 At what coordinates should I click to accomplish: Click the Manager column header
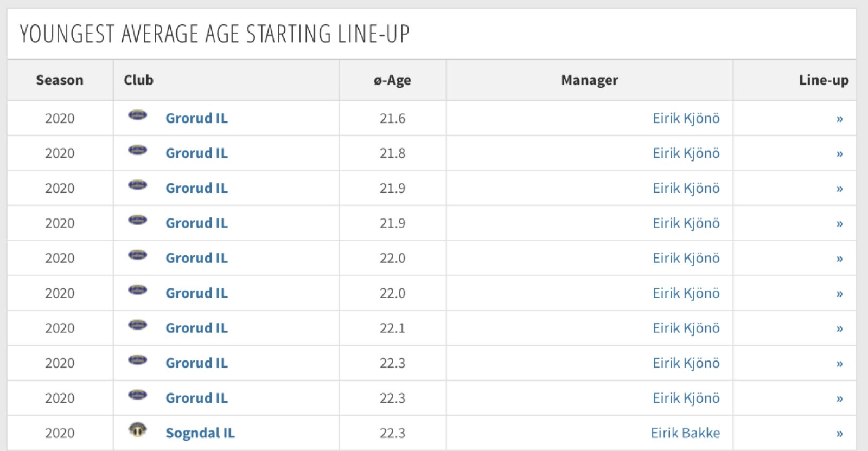(x=589, y=80)
